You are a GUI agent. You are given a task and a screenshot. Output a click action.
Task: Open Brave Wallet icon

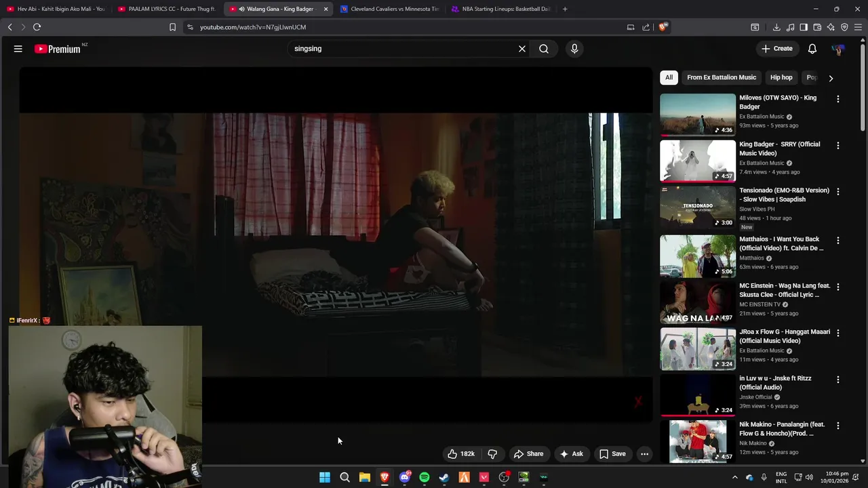[x=817, y=27]
